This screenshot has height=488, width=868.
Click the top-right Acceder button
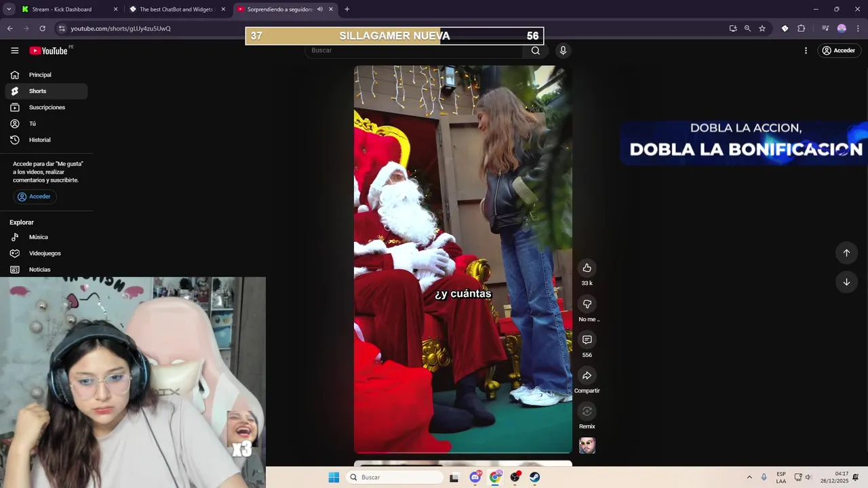click(839, 51)
